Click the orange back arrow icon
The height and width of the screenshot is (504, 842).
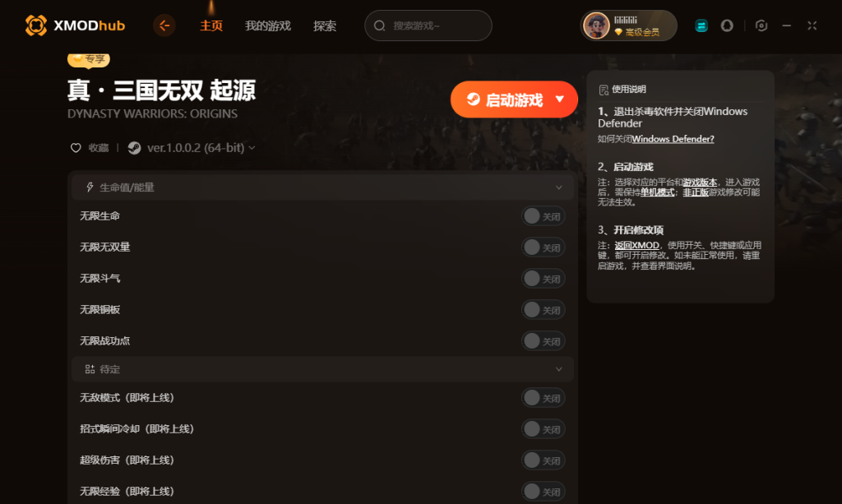coord(164,25)
